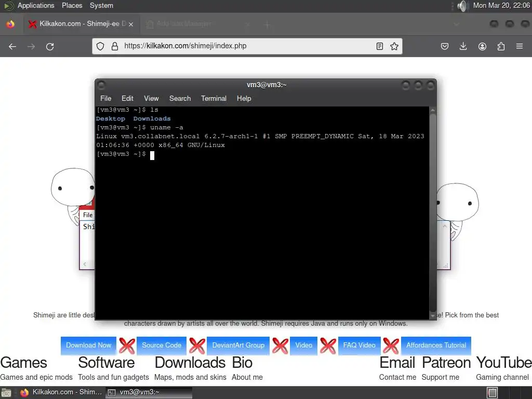
Task: View site padlock security information
Action: pyautogui.click(x=115, y=46)
